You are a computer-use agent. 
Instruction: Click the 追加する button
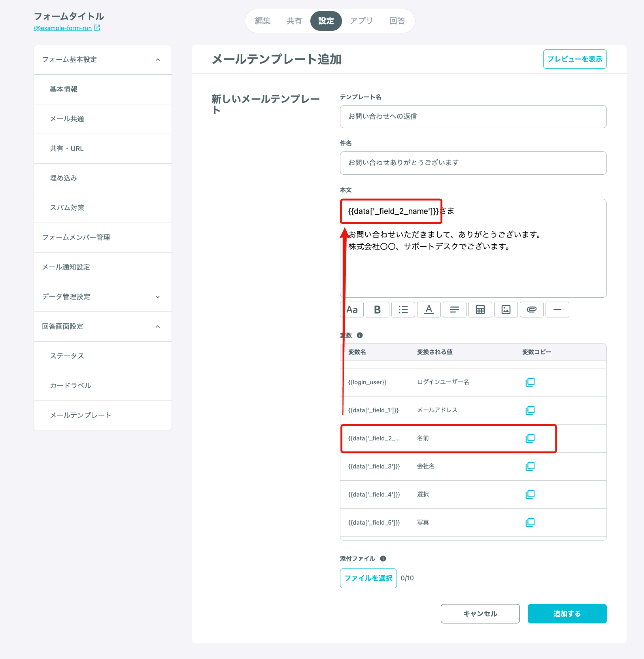(567, 614)
